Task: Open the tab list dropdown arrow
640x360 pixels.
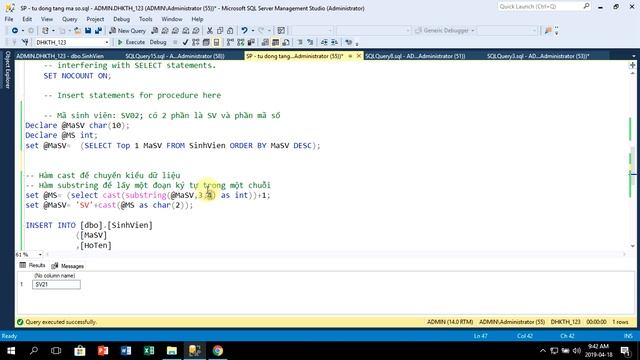Action: click(633, 56)
